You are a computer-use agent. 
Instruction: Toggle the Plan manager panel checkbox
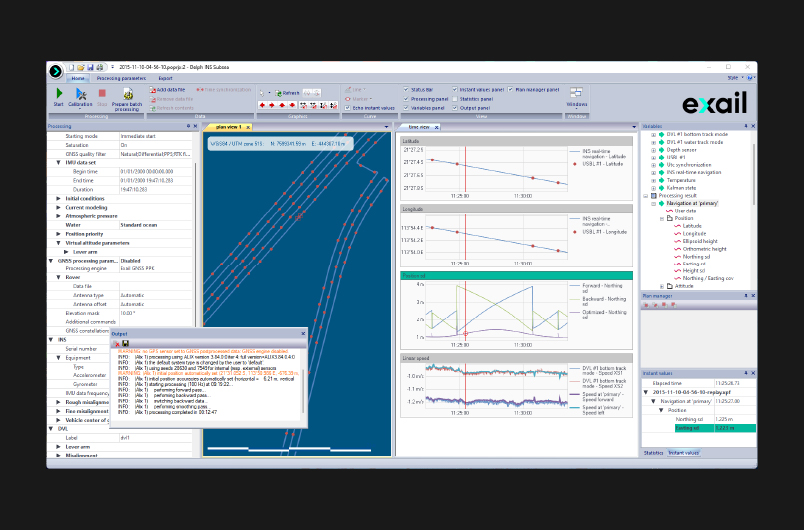click(511, 90)
